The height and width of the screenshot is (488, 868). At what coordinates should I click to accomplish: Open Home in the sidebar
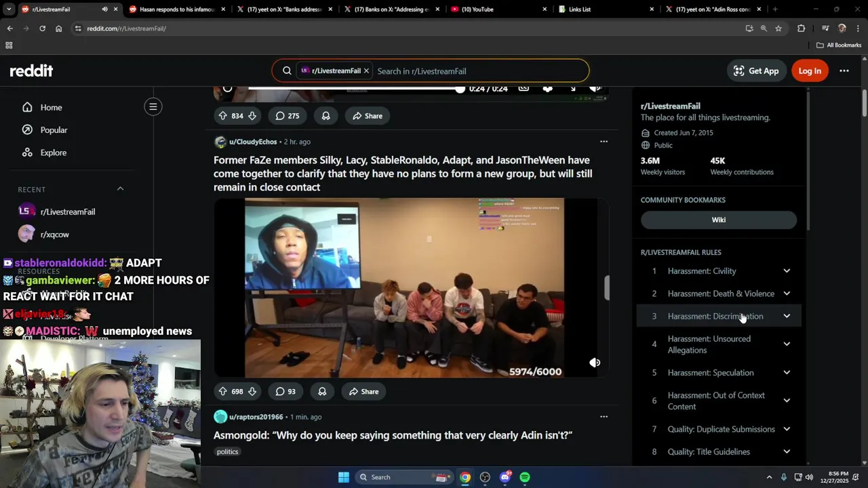point(51,107)
